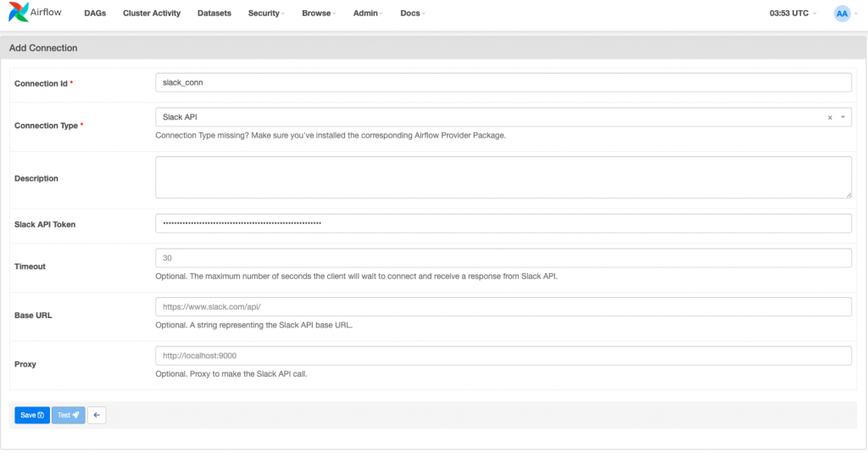Screen dimensions: 868x459
Task: Click the Base URL optional description text
Action: (x=254, y=325)
